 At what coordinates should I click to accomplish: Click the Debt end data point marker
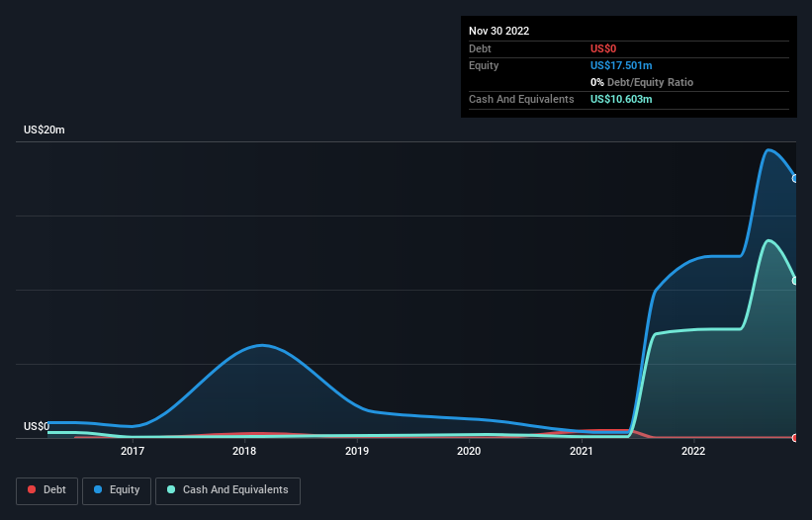pos(795,438)
